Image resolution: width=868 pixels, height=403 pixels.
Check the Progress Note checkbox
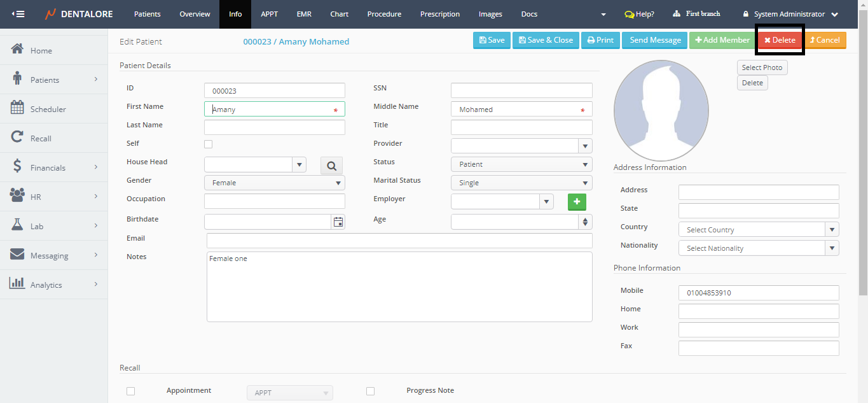[370, 391]
